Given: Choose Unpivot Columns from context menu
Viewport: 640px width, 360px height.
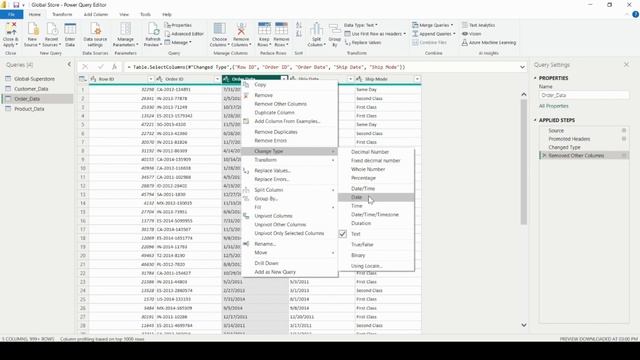Looking at the screenshot, I should click(273, 216).
